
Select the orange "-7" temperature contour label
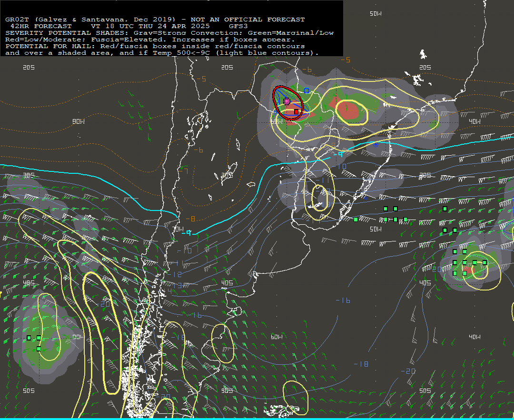click(183, 170)
